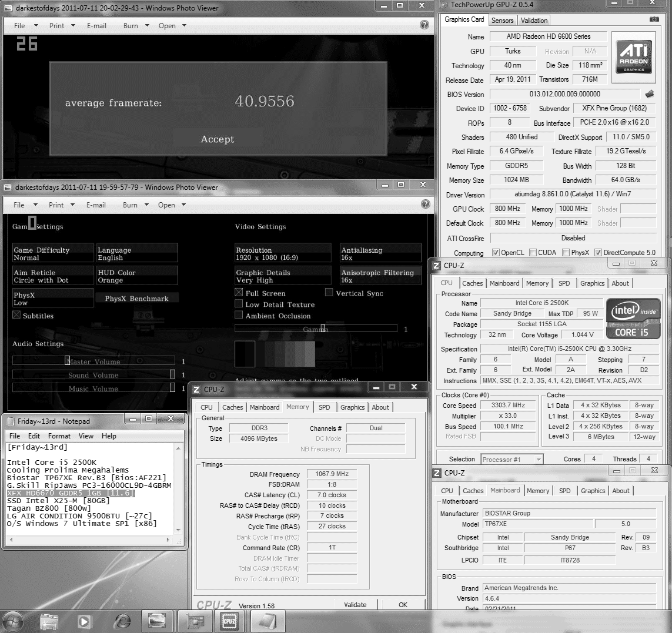Enable Vertical Sync checkbox
The width and height of the screenshot is (672, 633).
[x=329, y=292]
